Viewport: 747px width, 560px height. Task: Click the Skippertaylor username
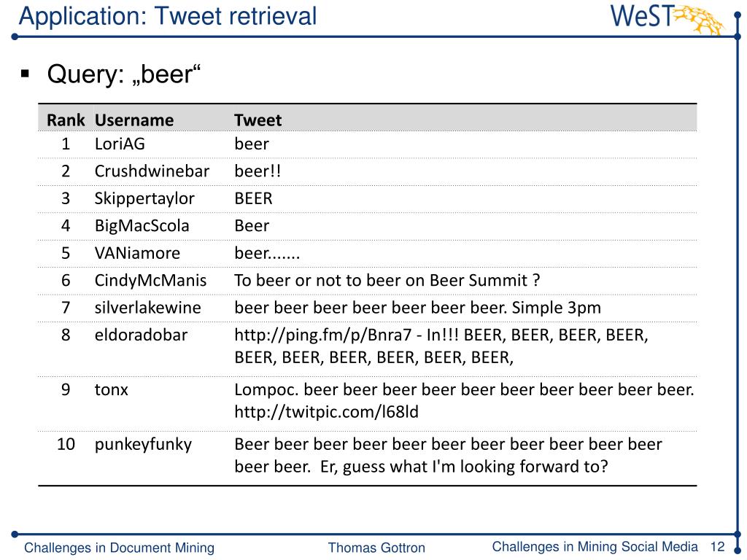[144, 198]
